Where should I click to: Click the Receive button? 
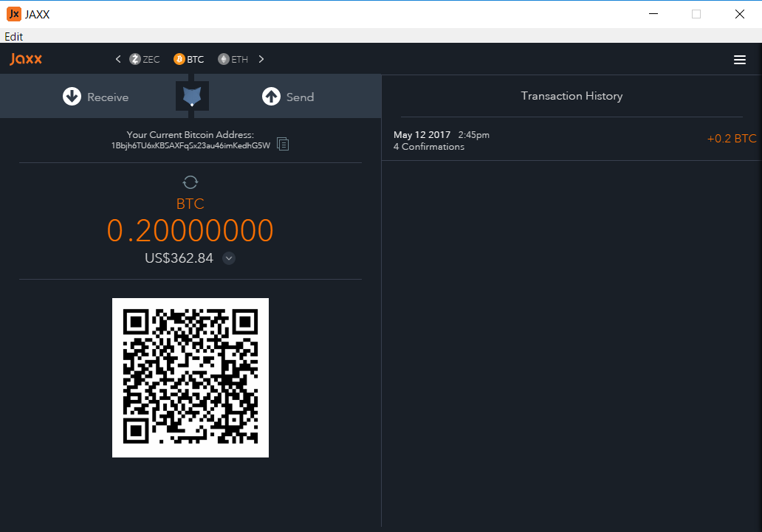[x=96, y=97]
